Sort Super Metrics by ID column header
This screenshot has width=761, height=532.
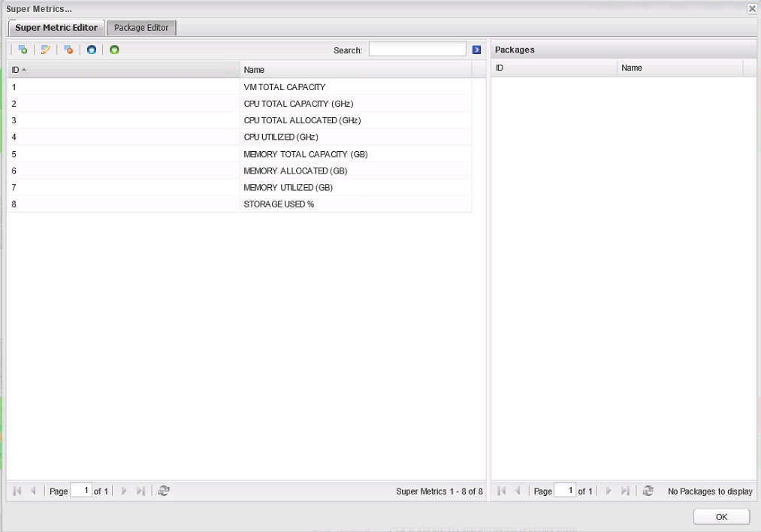coord(123,69)
